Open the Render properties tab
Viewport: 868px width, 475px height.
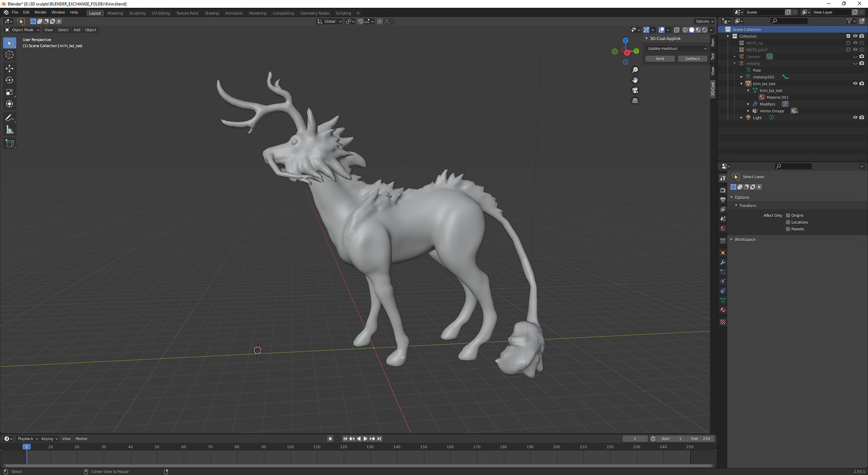coord(723,190)
